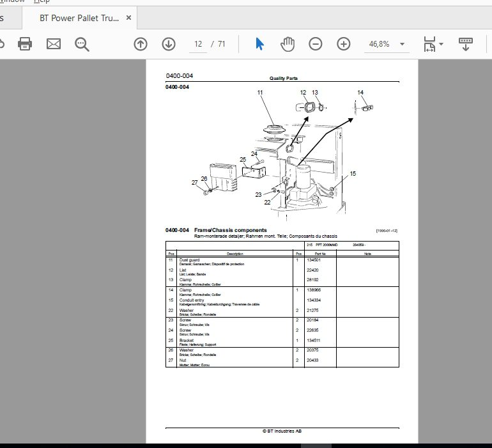This screenshot has height=448, width=492.
Task: Send the file by email icon
Action: [53, 44]
